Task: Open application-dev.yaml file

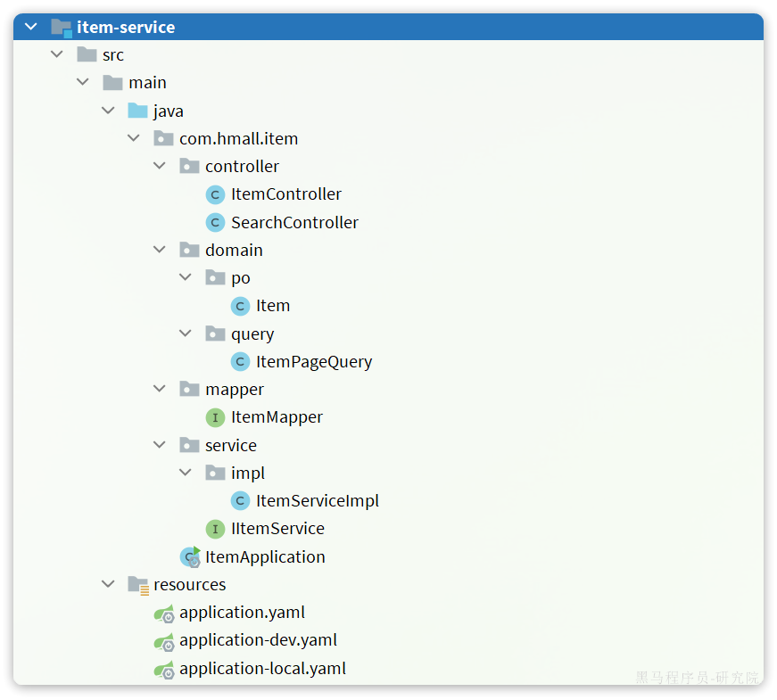Action: point(258,640)
